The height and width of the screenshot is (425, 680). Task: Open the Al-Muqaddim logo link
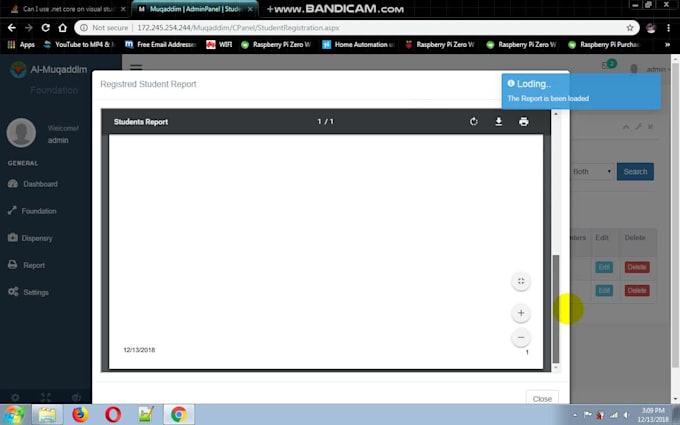coord(49,69)
